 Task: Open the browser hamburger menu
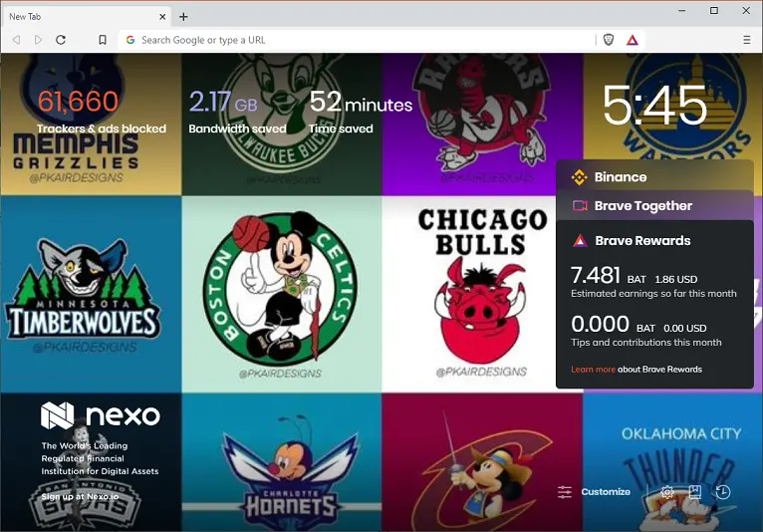pos(746,40)
